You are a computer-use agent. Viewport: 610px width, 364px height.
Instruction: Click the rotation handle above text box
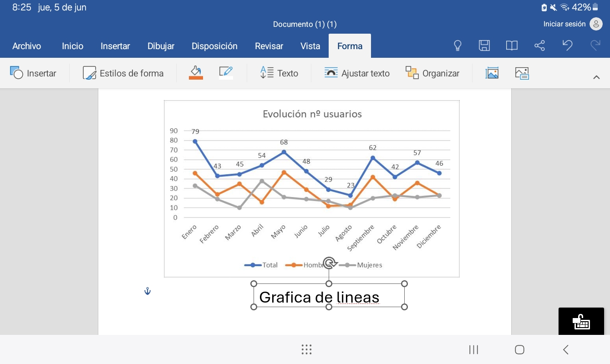point(330,263)
